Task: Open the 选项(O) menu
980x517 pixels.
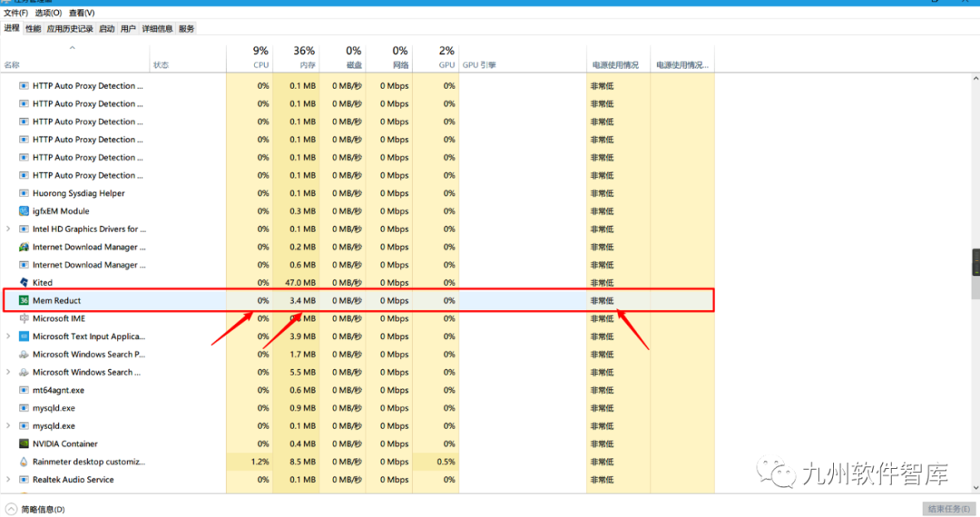Action: point(48,13)
